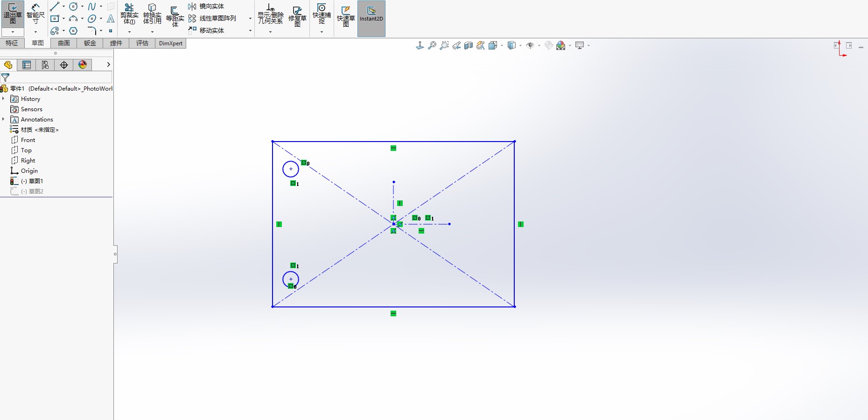Switch to the 钣金 tab

90,43
